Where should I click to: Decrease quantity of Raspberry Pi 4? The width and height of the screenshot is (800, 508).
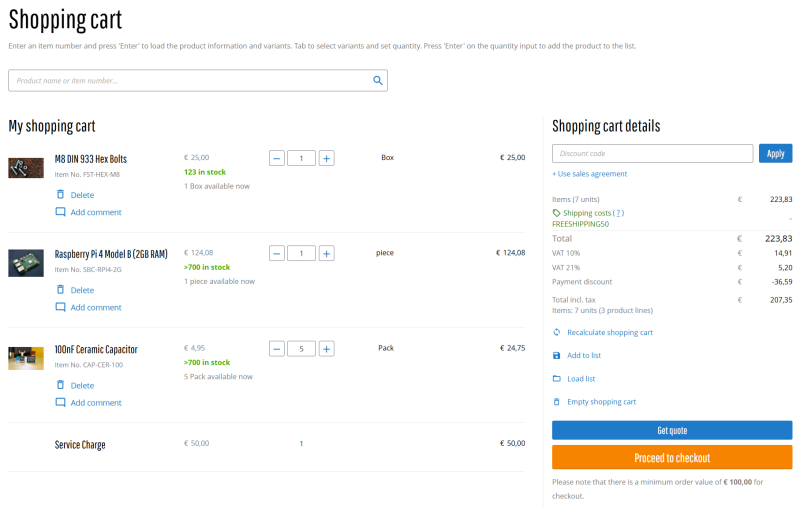click(x=277, y=253)
